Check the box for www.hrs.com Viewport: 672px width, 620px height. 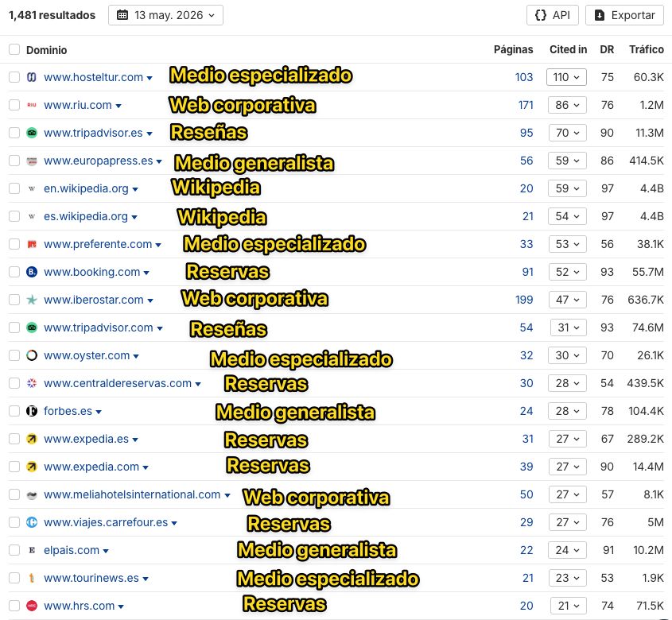(x=14, y=606)
